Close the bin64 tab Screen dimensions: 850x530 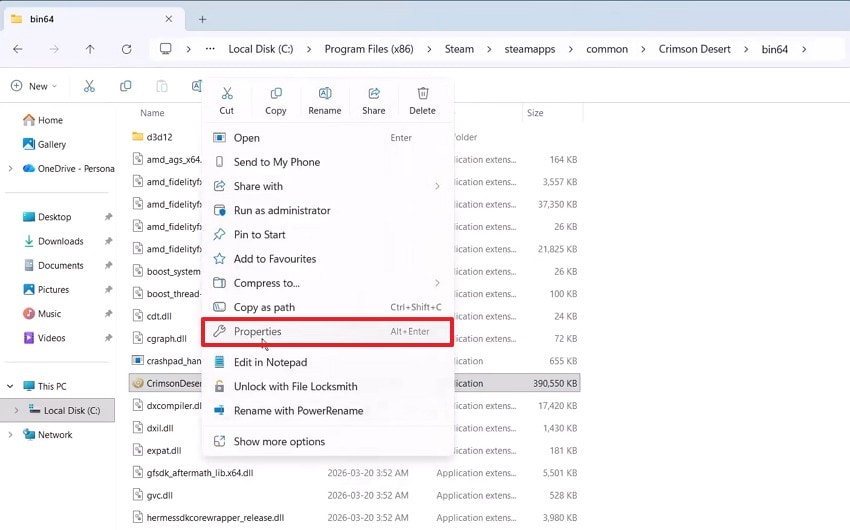[x=169, y=19]
